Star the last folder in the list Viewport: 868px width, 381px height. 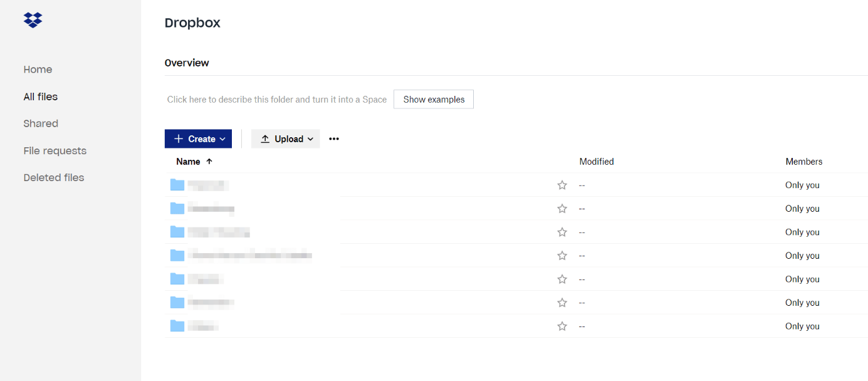(562, 326)
